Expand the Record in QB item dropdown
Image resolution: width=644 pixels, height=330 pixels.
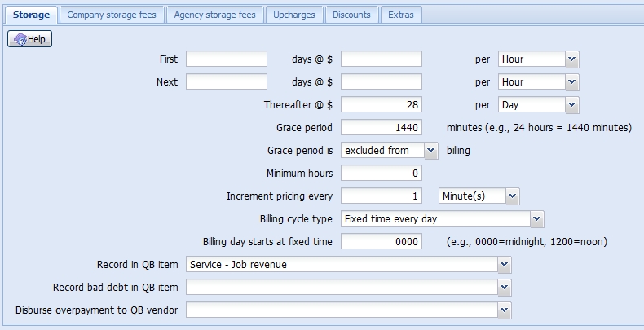[505, 264]
